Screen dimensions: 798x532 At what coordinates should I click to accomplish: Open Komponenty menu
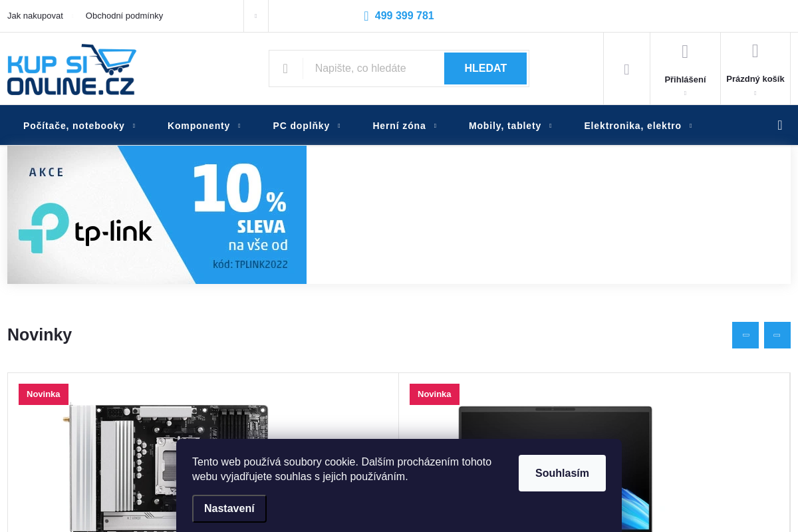click(x=199, y=126)
